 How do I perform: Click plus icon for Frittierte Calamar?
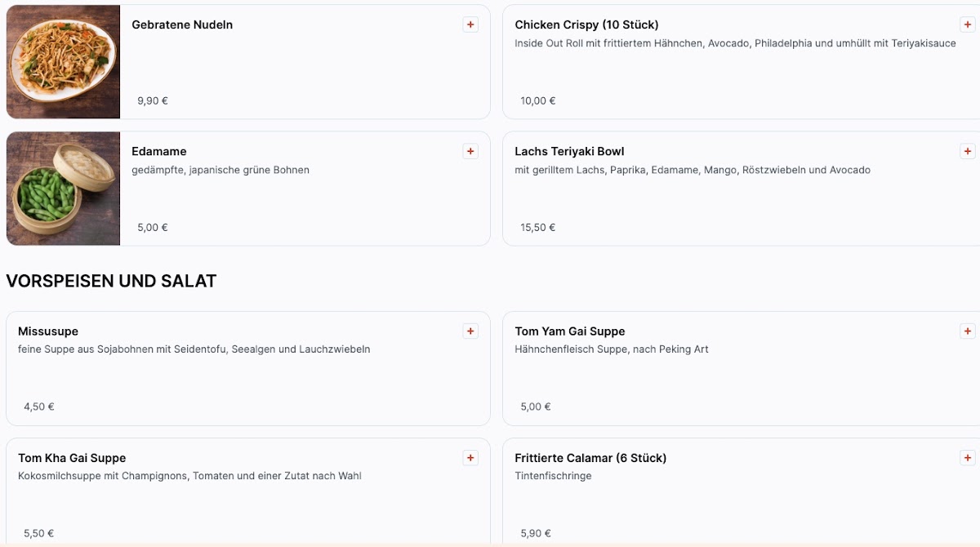pyautogui.click(x=968, y=458)
